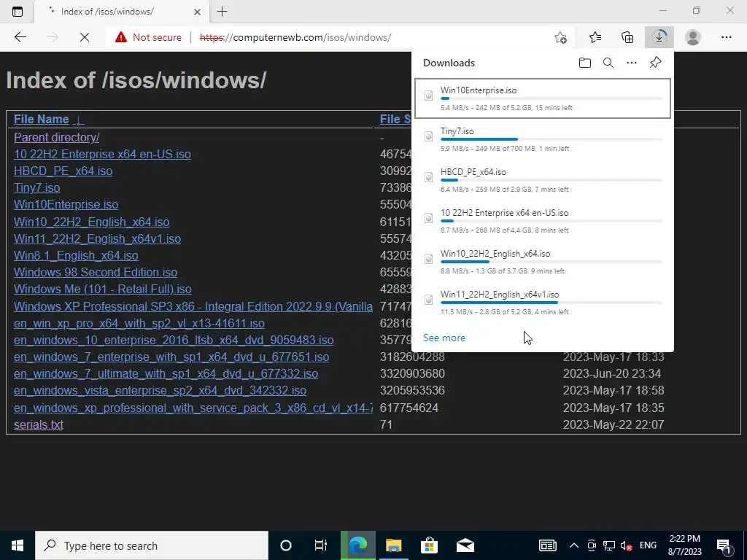This screenshot has height=560, width=747.
Task: Download 10 22H2 Enterprise x64 en-US.iso link
Action: point(102,155)
